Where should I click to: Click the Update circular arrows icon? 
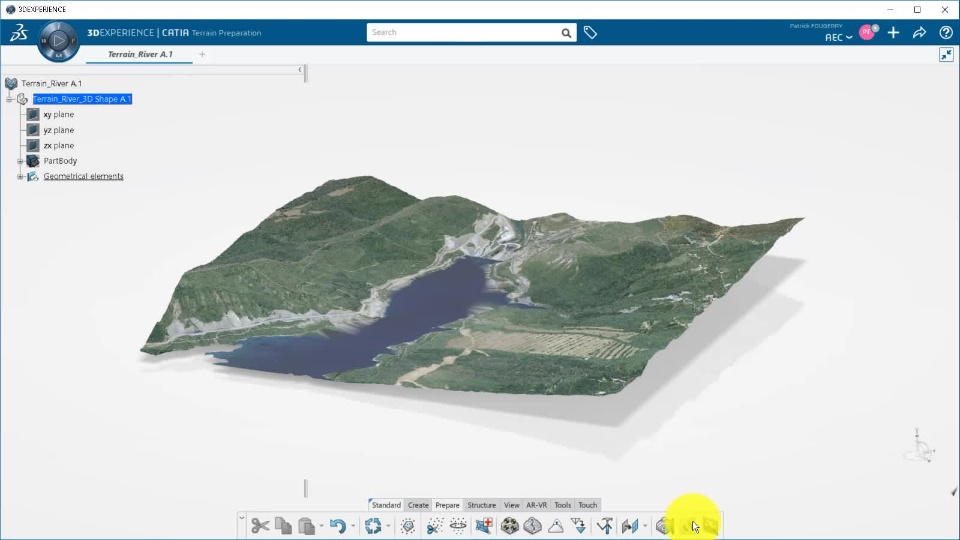(x=373, y=525)
